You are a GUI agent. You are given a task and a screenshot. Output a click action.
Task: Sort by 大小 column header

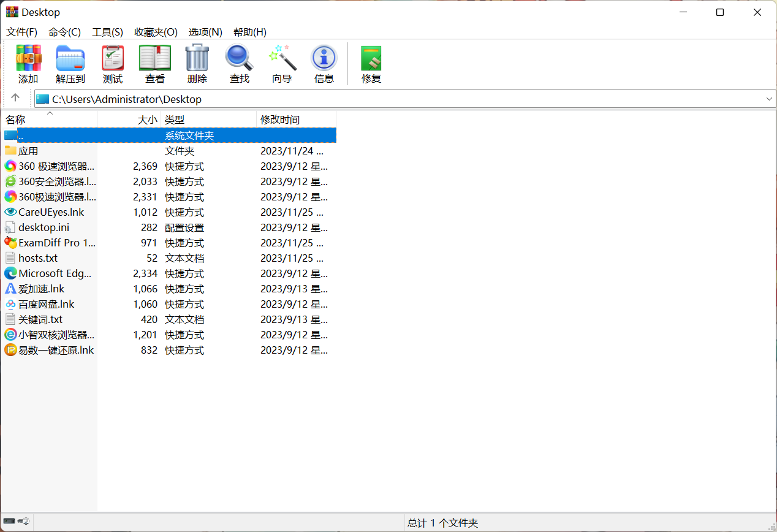129,120
